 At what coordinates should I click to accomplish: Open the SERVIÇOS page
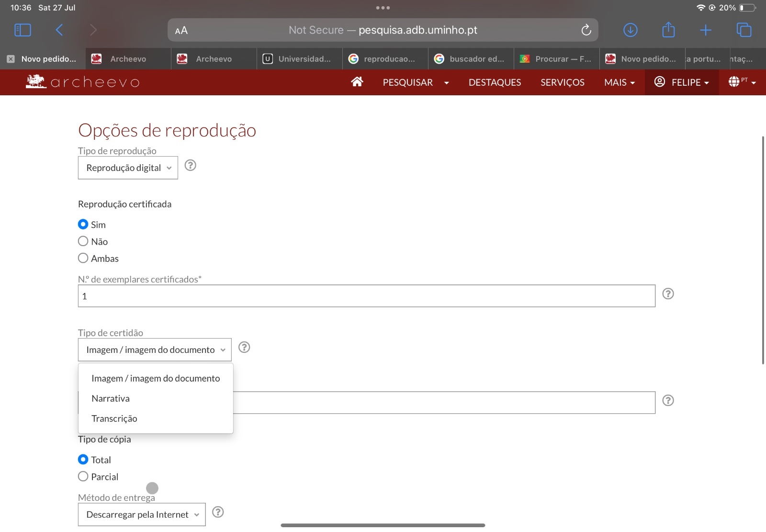pos(563,82)
